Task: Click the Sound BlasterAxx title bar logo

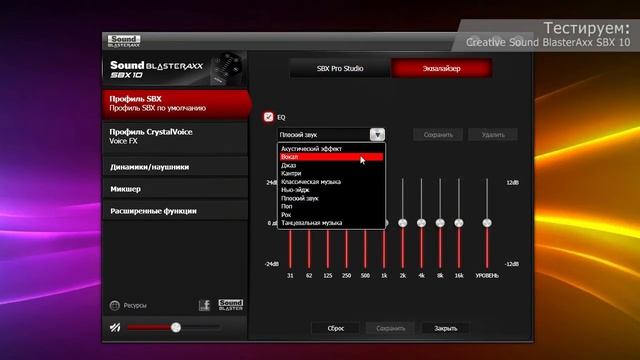Action: point(124,41)
